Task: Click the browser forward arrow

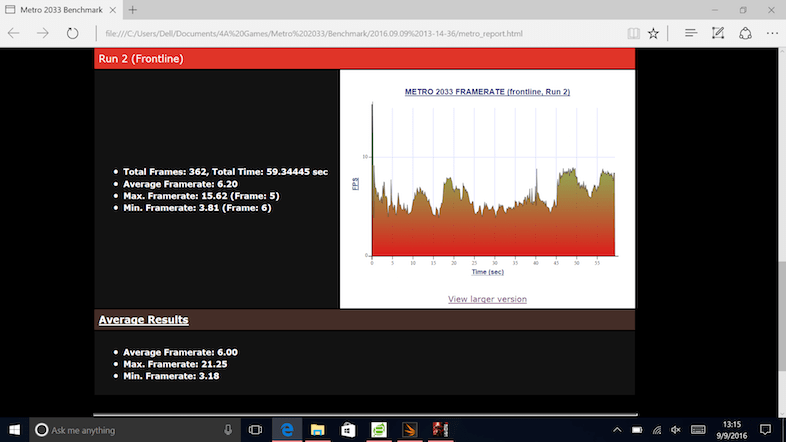Action: 43,34
